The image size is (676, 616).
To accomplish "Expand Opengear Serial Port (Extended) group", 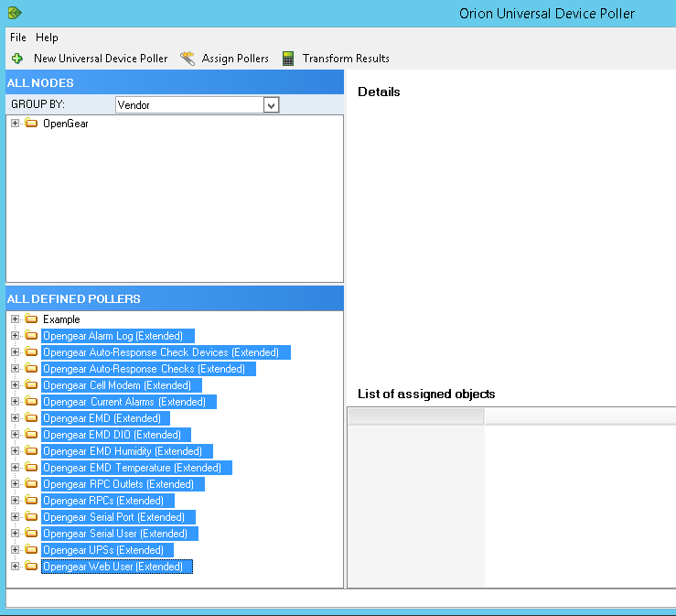I will [x=15, y=517].
